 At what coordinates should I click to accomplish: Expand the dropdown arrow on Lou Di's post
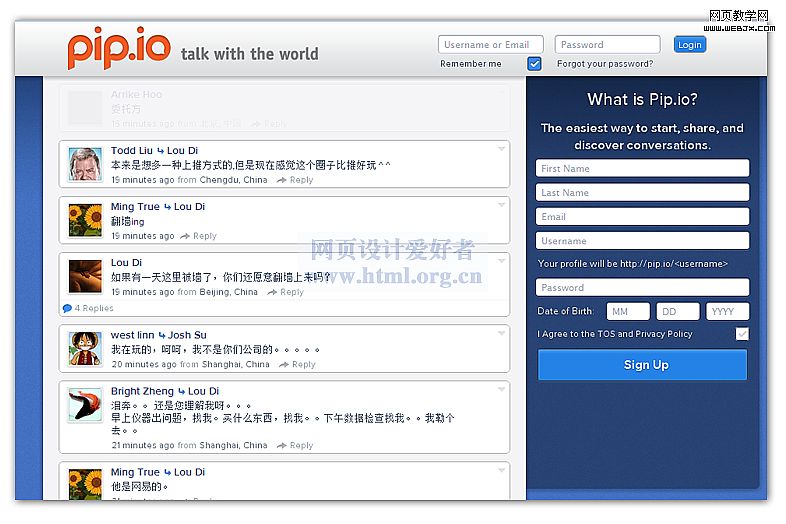[501, 261]
